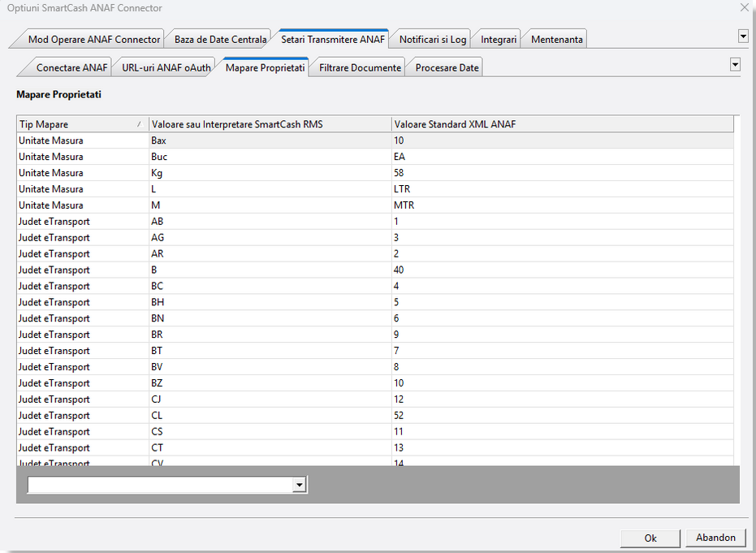Select the MTR XML value cell
Viewport: 756px width, 553px height.
click(x=563, y=205)
